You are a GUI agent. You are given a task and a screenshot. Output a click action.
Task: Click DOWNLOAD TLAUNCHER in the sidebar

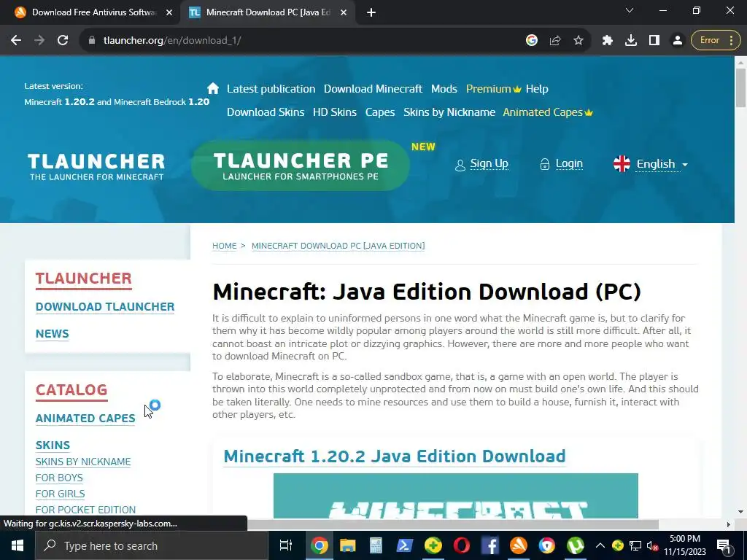(x=105, y=307)
